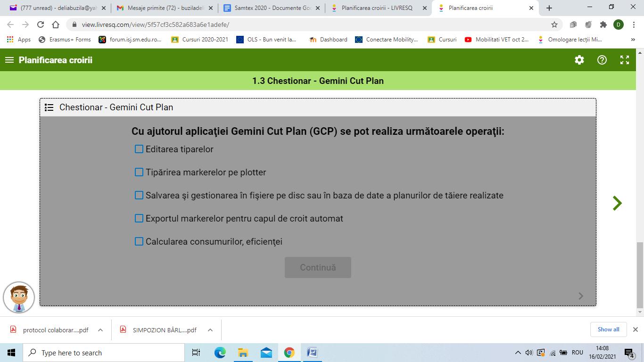Image resolution: width=644 pixels, height=362 pixels.
Task: Bookmark this page with the star icon
Action: 554,25
